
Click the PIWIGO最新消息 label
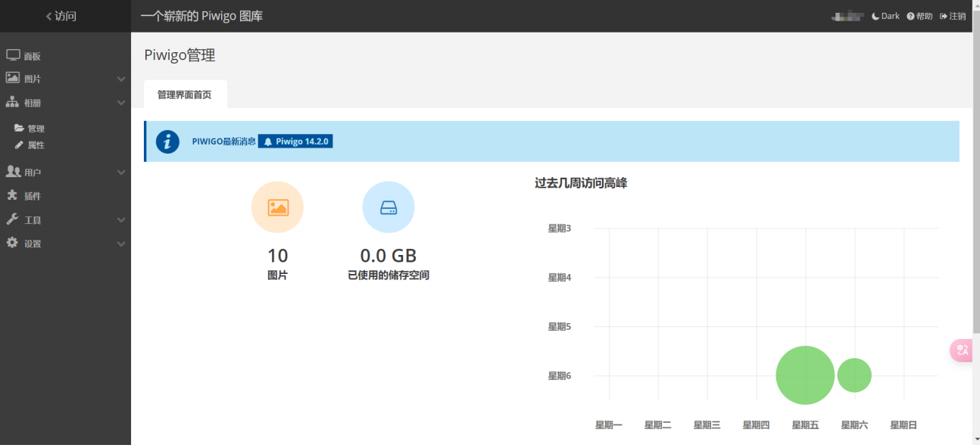pos(224,142)
